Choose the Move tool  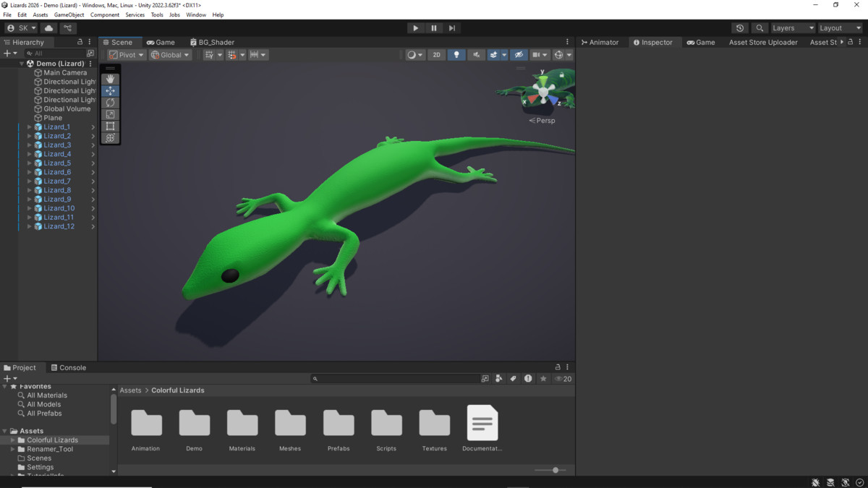[109, 90]
